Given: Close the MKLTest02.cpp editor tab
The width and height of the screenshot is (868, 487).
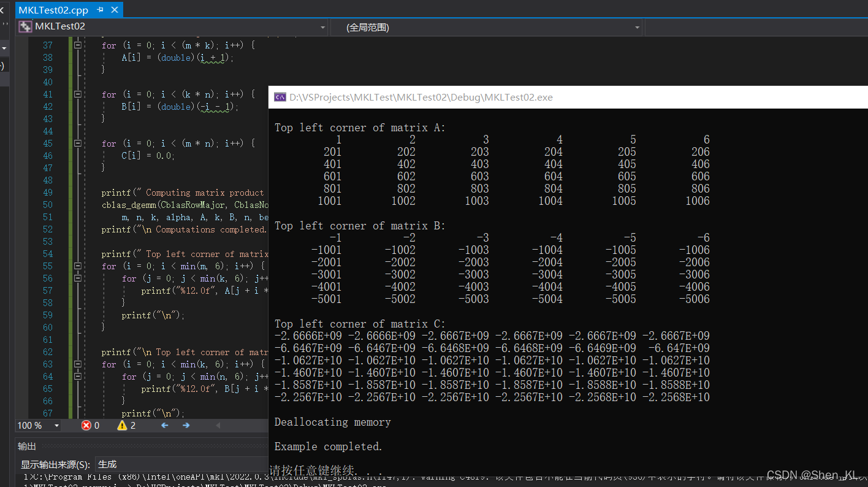Looking at the screenshot, I should point(114,10).
